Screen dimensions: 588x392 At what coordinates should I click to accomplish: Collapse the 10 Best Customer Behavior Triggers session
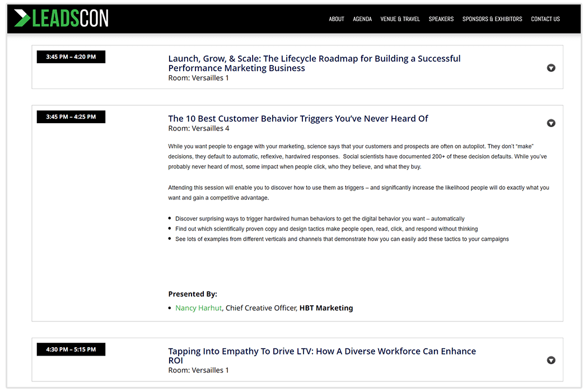point(551,123)
